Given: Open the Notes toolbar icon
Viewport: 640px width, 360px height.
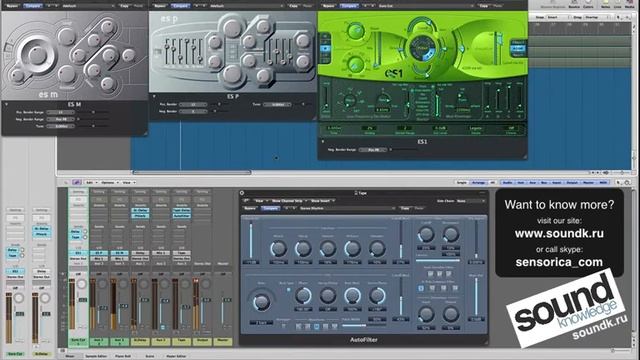Looking at the screenshot, I should (606, 4).
